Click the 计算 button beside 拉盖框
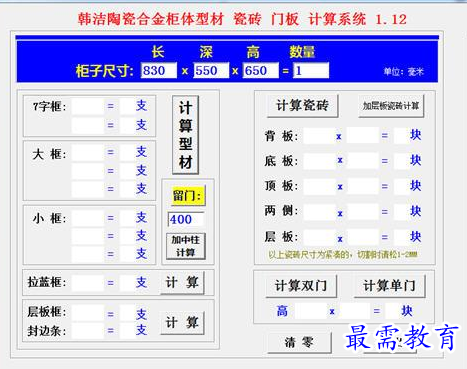467x369 pixels. [182, 283]
